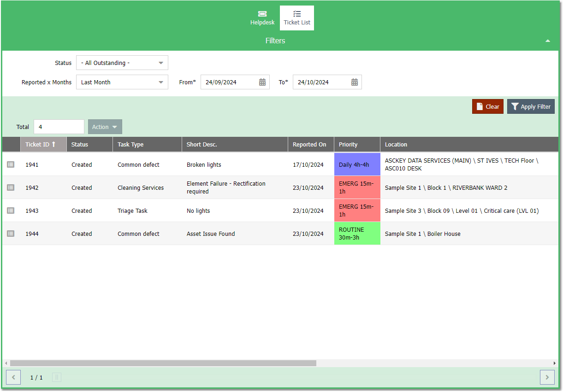Open row details icon for ticket 1941
Viewport: 563px width, 392px height.
click(11, 164)
